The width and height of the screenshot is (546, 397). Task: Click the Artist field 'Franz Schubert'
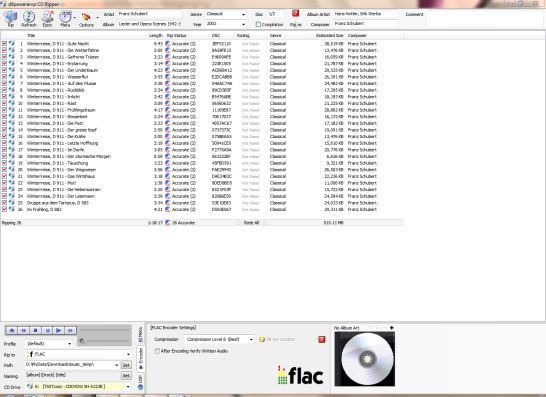149,14
